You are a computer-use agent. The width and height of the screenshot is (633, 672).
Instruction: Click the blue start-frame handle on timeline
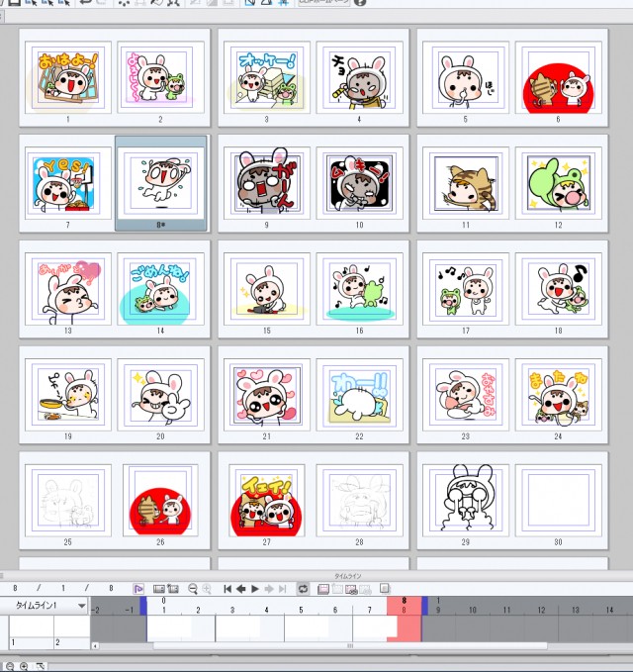[x=143, y=606]
